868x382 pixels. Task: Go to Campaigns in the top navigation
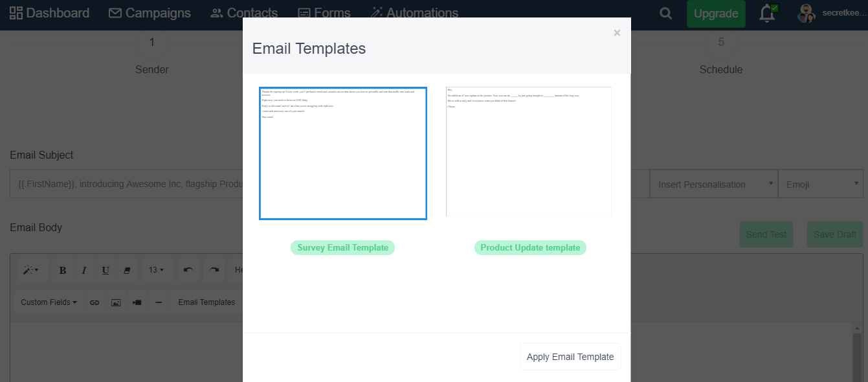(150, 13)
